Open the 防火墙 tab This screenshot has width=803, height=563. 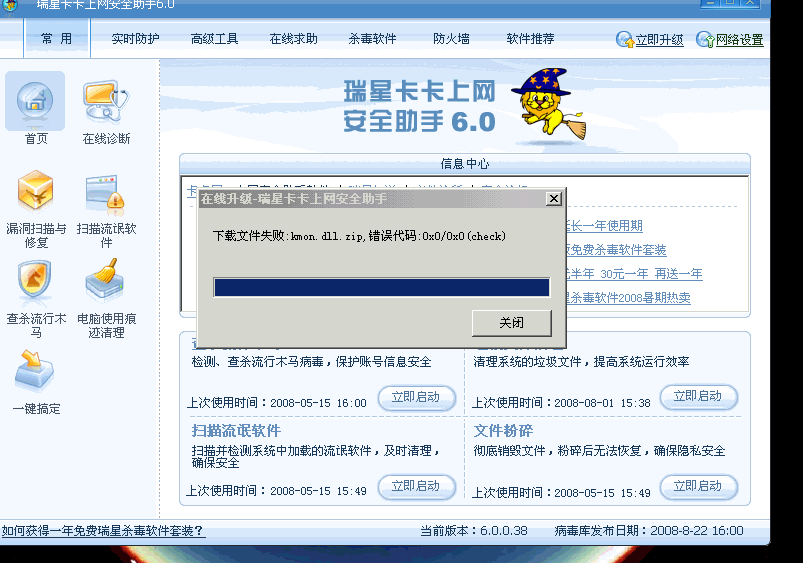(x=451, y=39)
